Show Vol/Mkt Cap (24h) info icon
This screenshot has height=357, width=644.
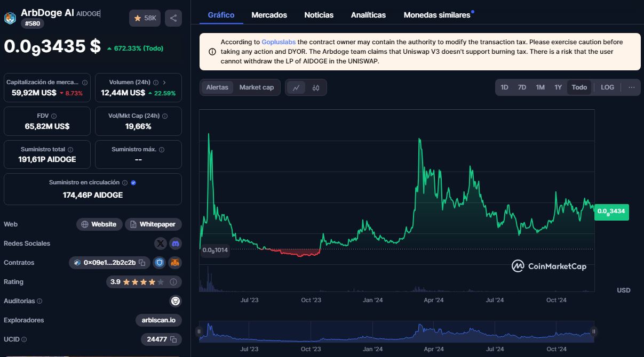(x=165, y=116)
